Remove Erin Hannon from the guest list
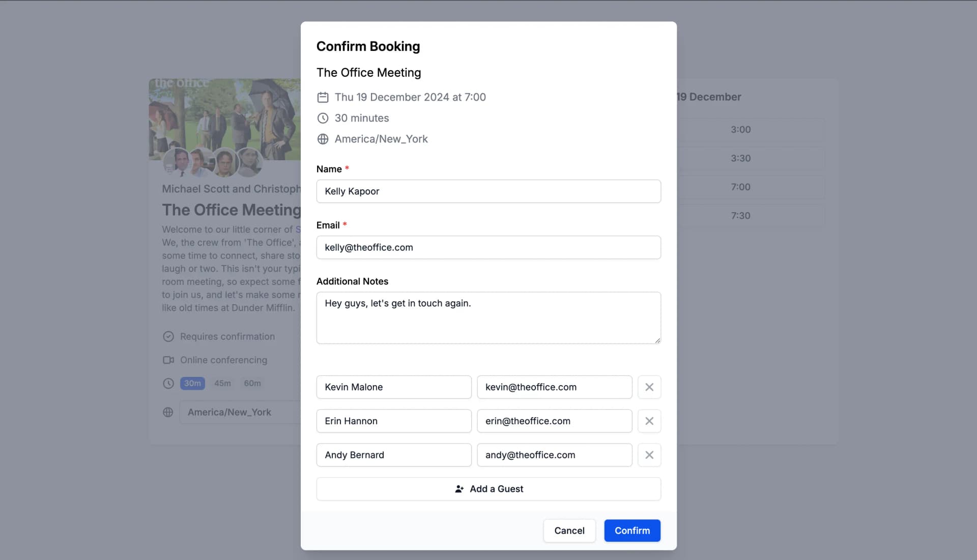The height and width of the screenshot is (560, 977). click(649, 421)
